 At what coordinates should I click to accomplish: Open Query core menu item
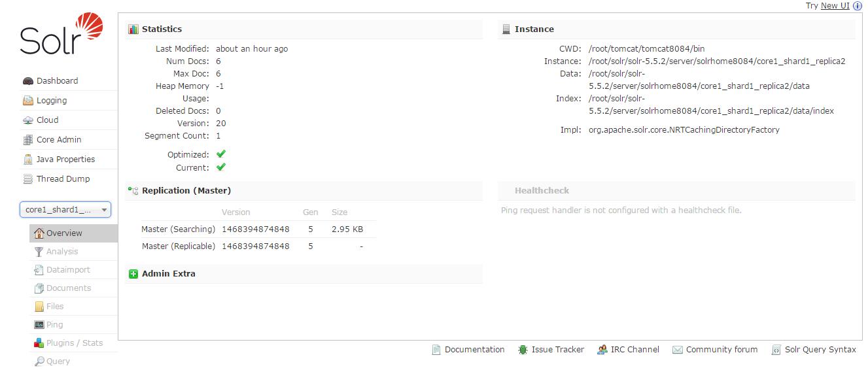coord(73,362)
